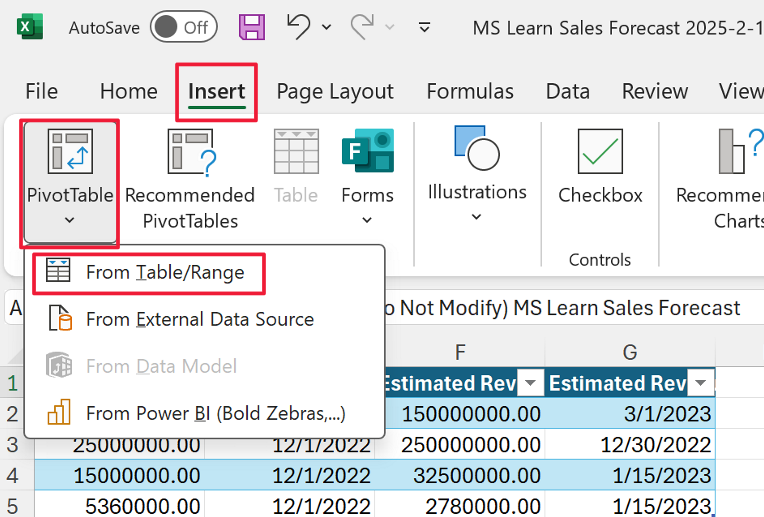The width and height of the screenshot is (764, 517).
Task: Select row 2 header
Action: (x=13, y=414)
